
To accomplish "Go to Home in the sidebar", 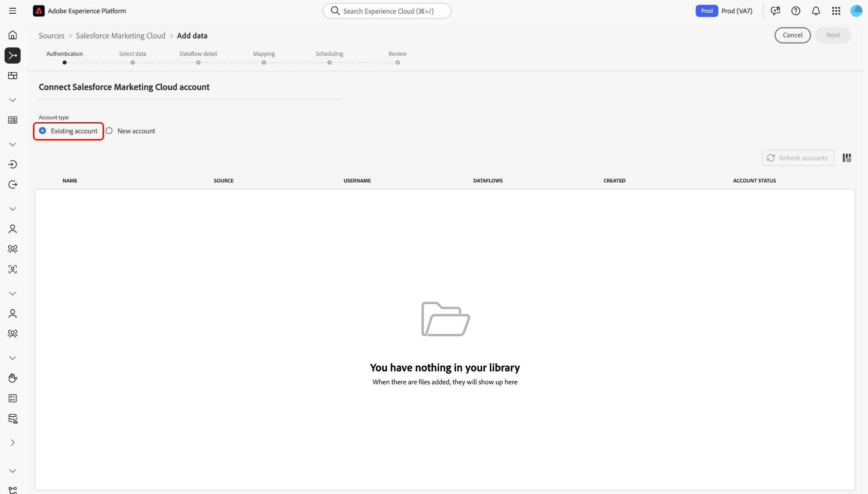I will pos(13,35).
